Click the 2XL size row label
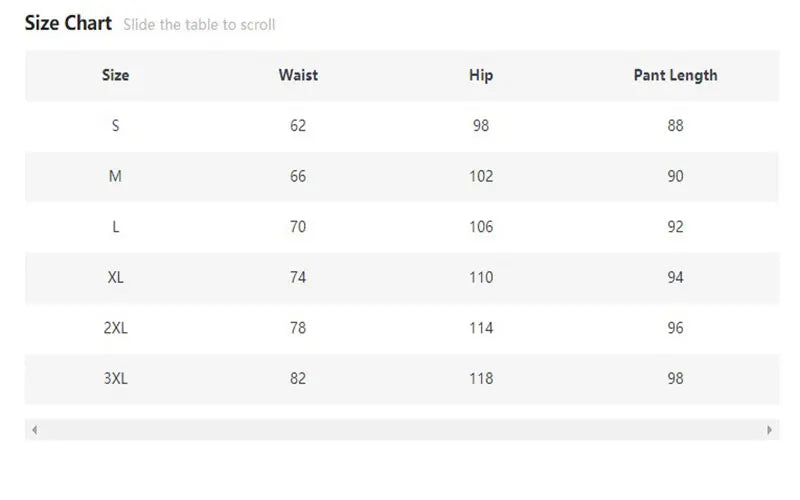 [115, 328]
